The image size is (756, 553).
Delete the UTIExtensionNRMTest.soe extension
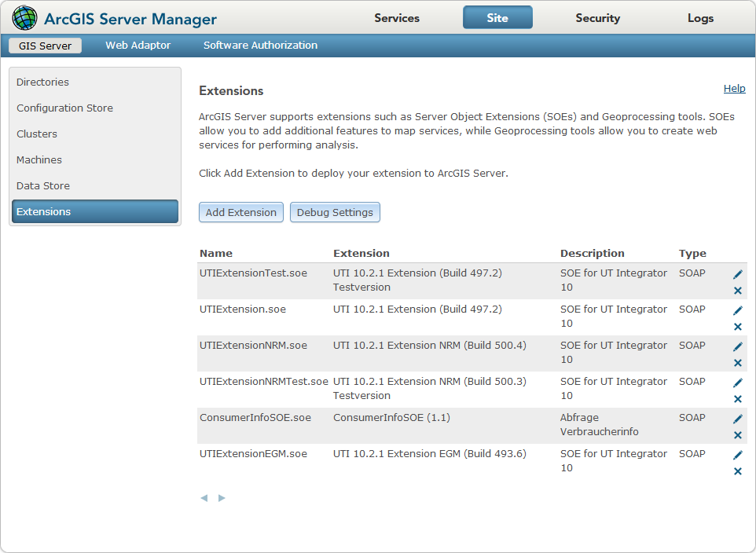pos(738,399)
